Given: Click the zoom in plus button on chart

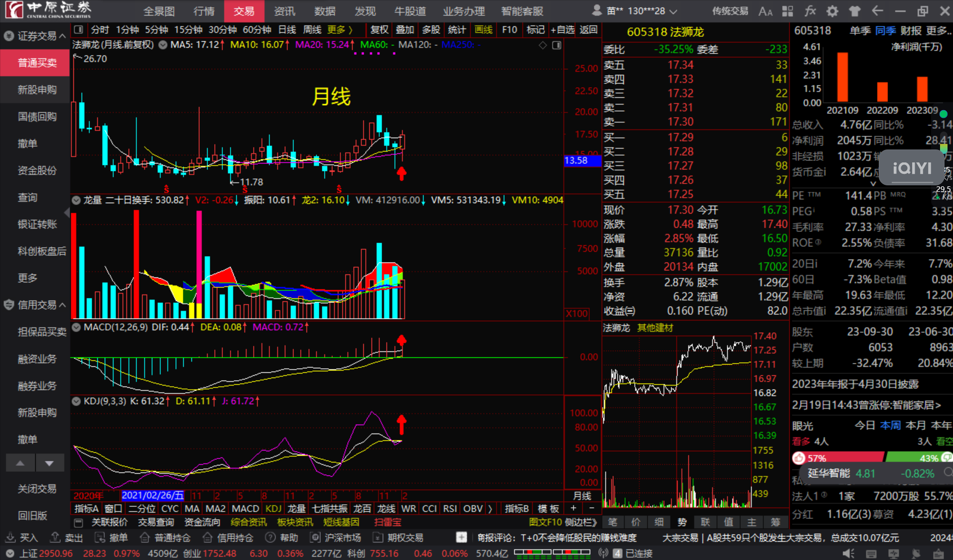Looking at the screenshot, I should click(573, 508).
